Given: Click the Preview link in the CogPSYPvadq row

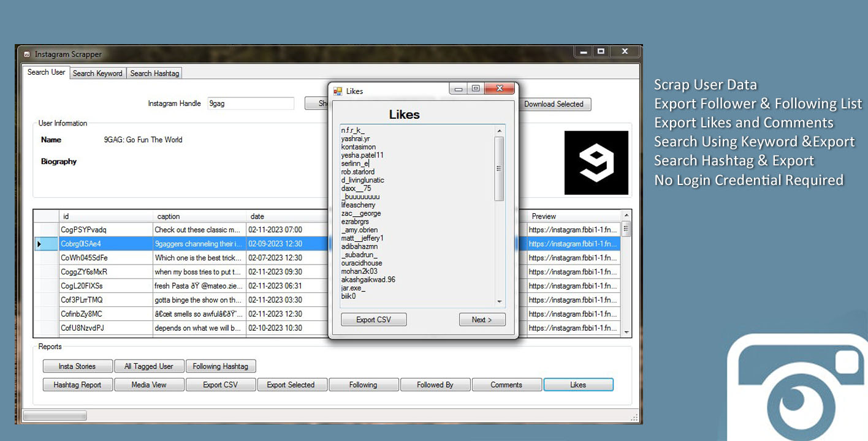Looking at the screenshot, I should (573, 230).
